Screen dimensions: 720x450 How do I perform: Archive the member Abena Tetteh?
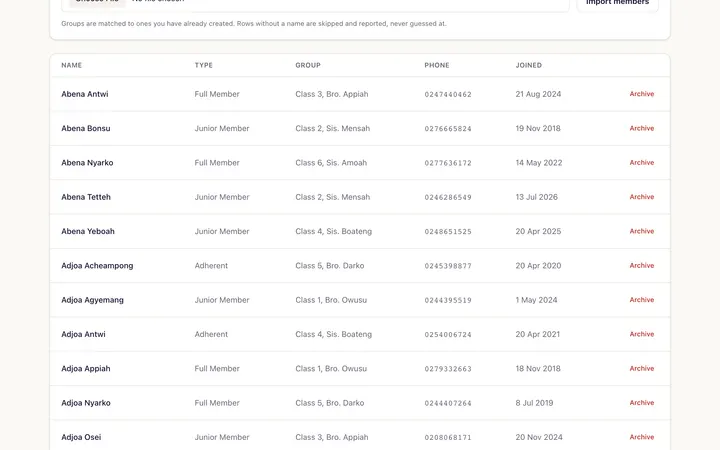tap(641, 197)
